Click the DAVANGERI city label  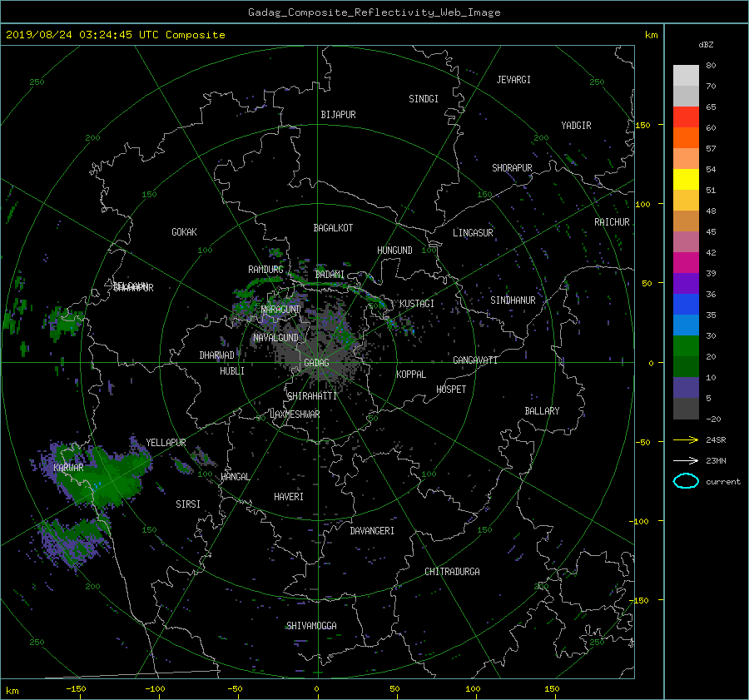(372, 531)
